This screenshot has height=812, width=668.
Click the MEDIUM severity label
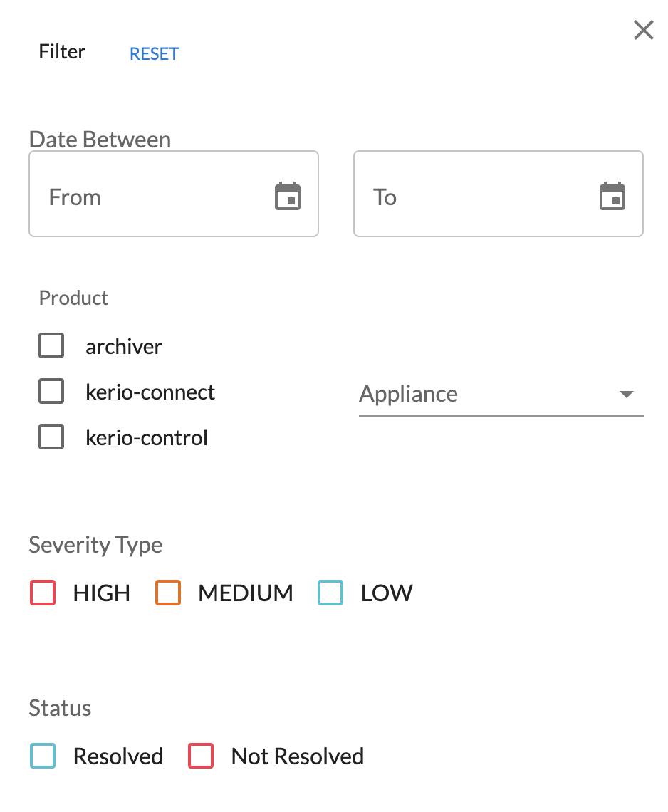(x=246, y=593)
